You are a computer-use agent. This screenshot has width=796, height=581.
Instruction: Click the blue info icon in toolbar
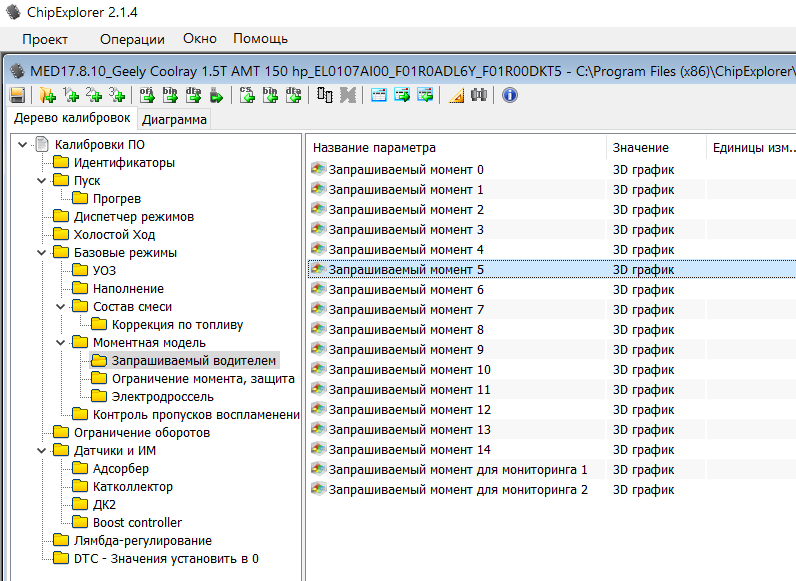pyautogui.click(x=509, y=95)
